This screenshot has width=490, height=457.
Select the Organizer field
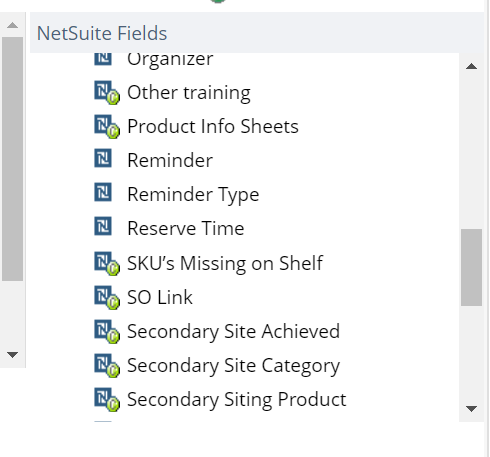[170, 60]
